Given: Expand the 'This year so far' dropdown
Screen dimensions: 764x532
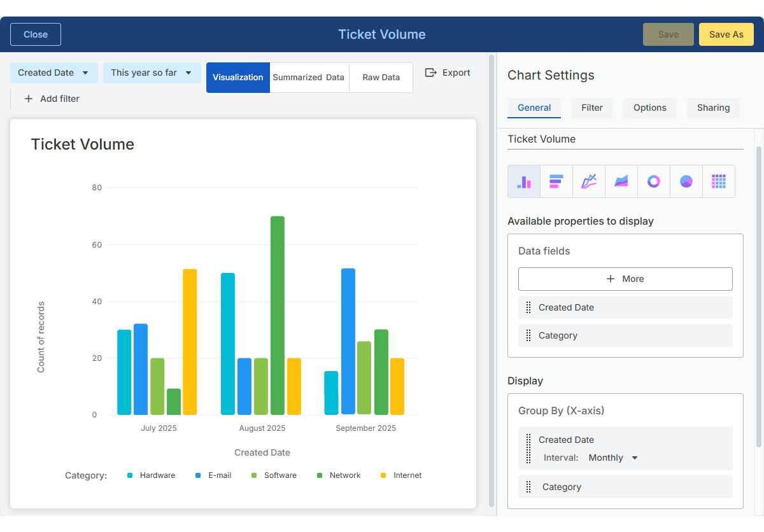Looking at the screenshot, I should pos(152,73).
